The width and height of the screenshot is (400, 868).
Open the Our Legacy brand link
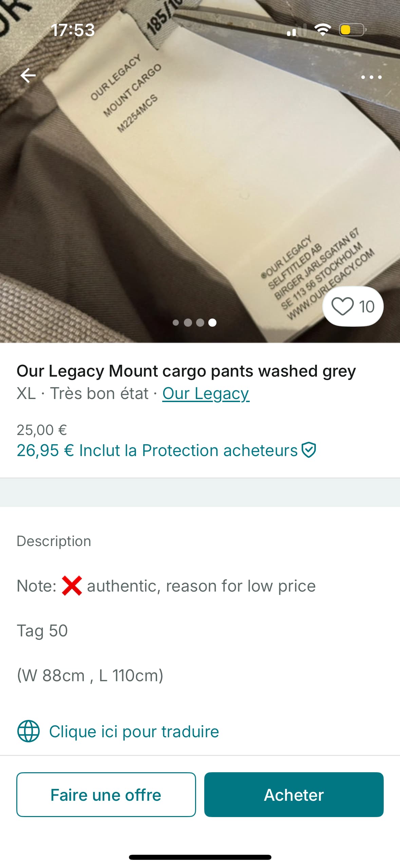206,394
